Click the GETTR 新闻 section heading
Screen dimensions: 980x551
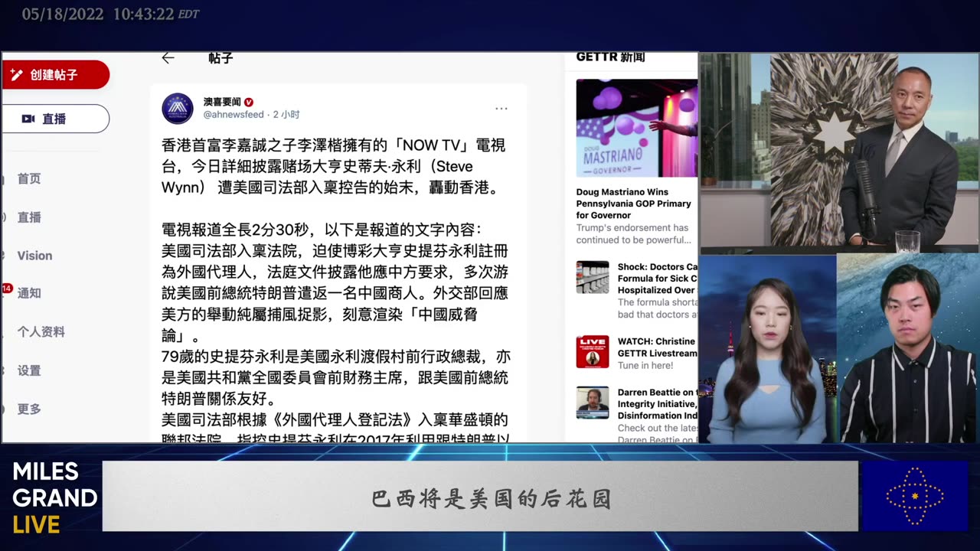coord(611,57)
